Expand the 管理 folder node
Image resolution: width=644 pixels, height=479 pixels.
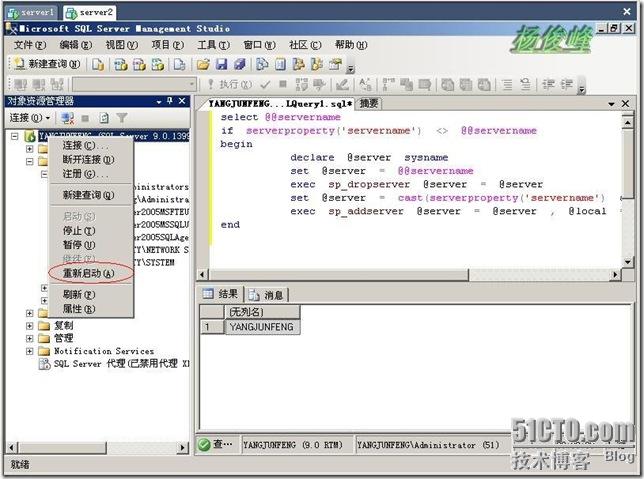(x=30, y=339)
